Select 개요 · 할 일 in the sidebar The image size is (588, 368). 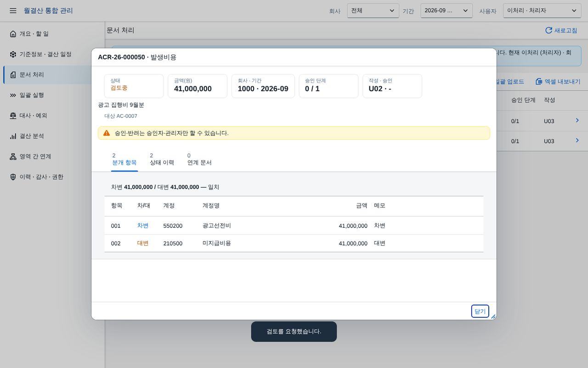coord(52,34)
